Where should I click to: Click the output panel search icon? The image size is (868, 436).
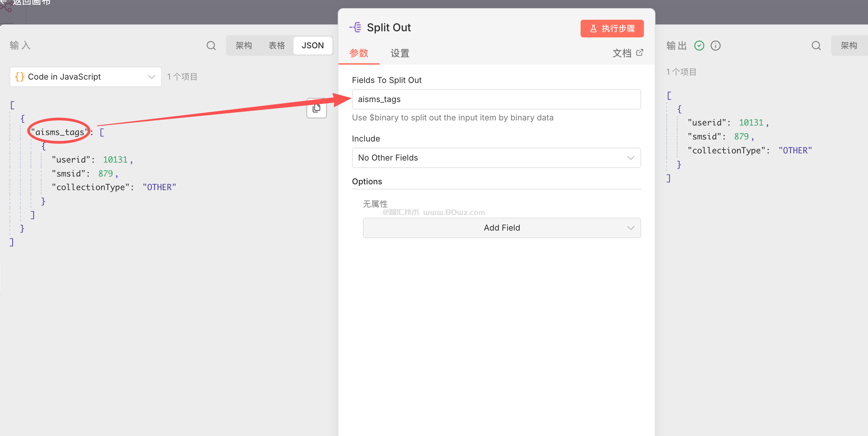[x=816, y=46]
